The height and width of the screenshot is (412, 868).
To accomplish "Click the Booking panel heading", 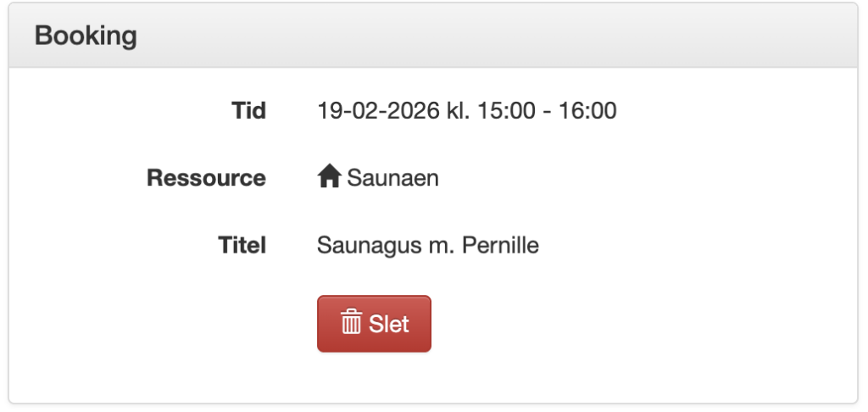I will [x=86, y=36].
